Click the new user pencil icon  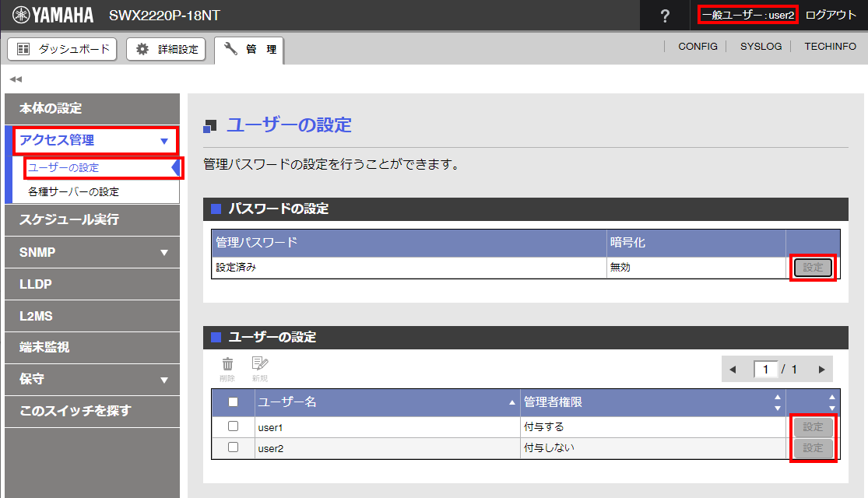[260, 364]
